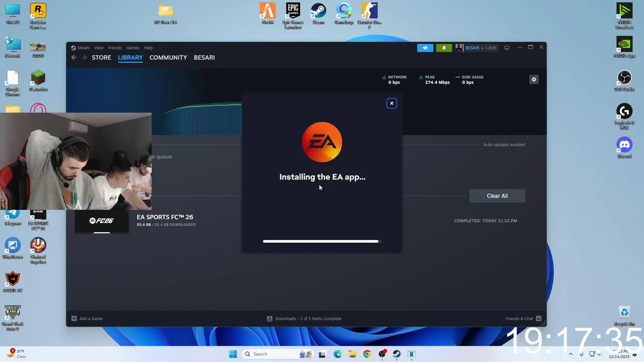Image resolution: width=644 pixels, height=362 pixels.
Task: Open the COMMUNITY tab
Action: tap(168, 57)
